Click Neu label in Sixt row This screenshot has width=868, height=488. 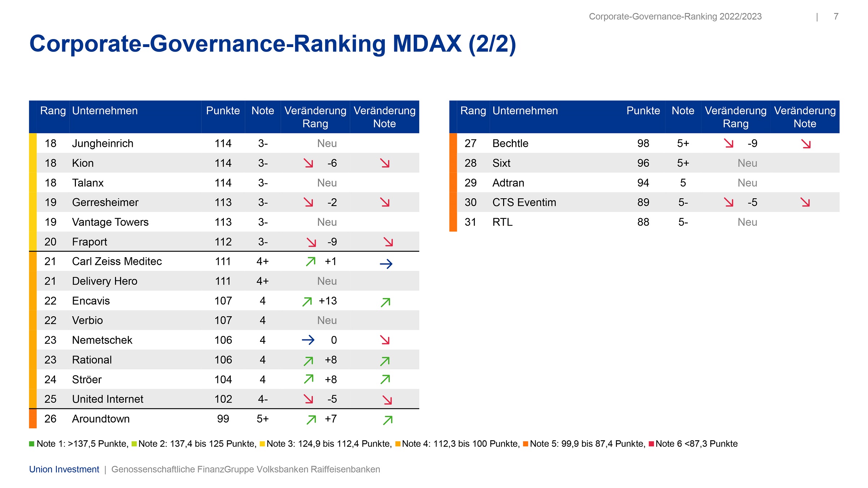(x=747, y=163)
